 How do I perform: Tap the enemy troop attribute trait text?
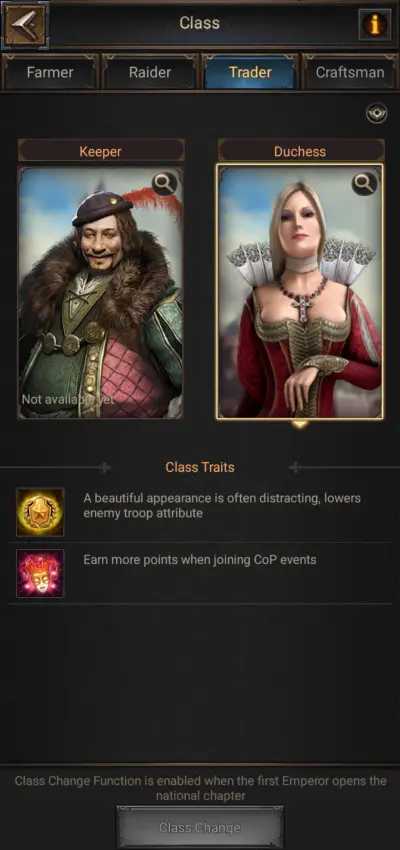point(222,505)
